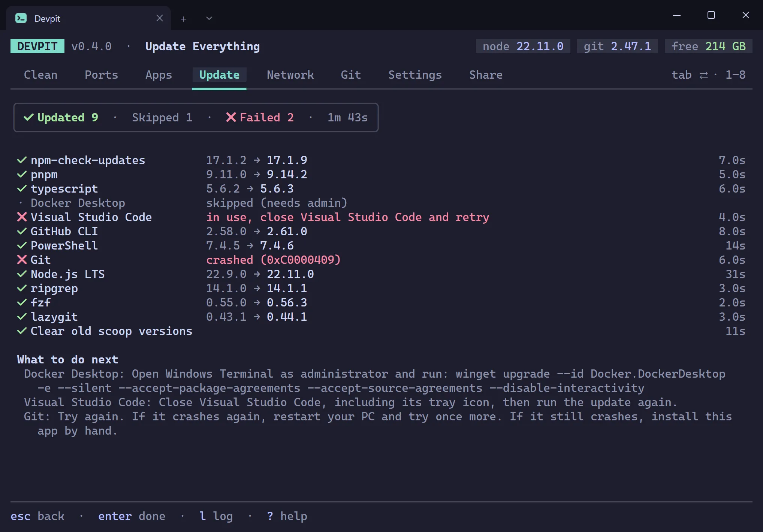Screen dimensions: 763x532
Task: Expand the new tab profile dropdown chevron
Action: click(209, 18)
